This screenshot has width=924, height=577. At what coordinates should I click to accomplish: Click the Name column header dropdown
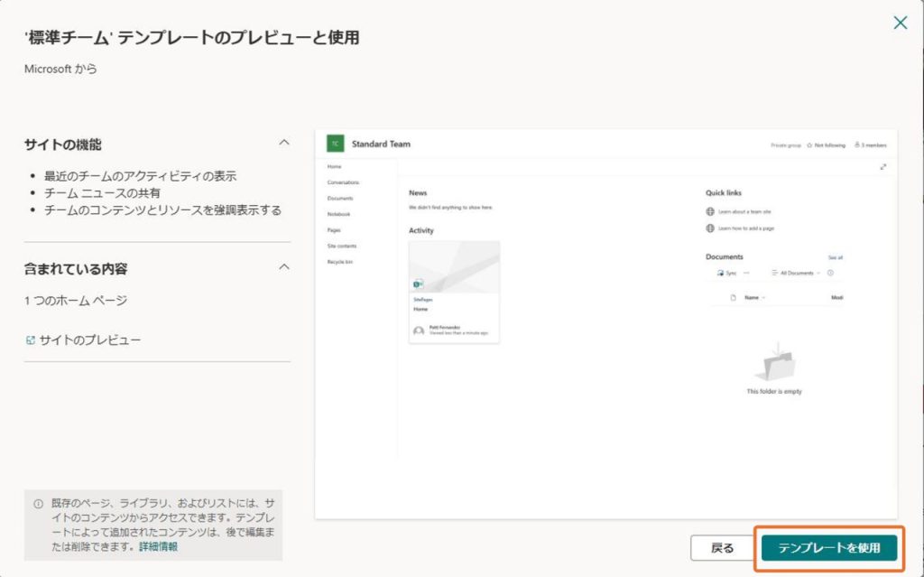click(755, 298)
